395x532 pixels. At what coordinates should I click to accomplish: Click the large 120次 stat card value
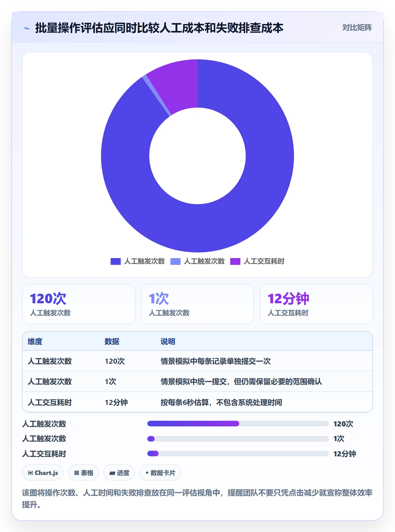click(48, 298)
